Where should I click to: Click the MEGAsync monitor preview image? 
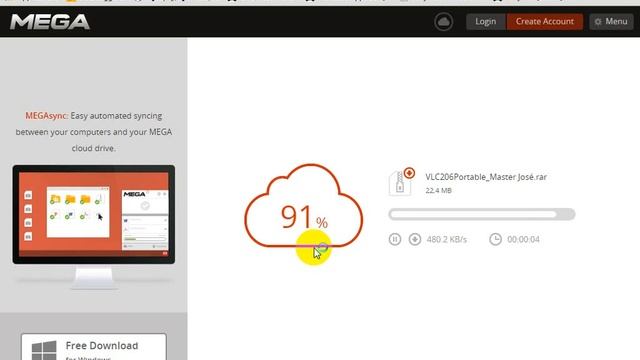(93, 227)
